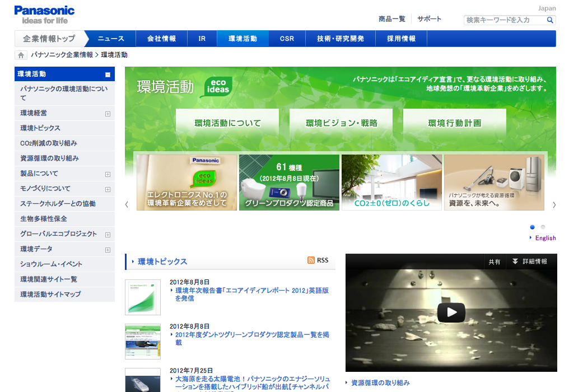Expand グローバルエコプロジェクト sidebar item
569x392 pixels.
108,235
